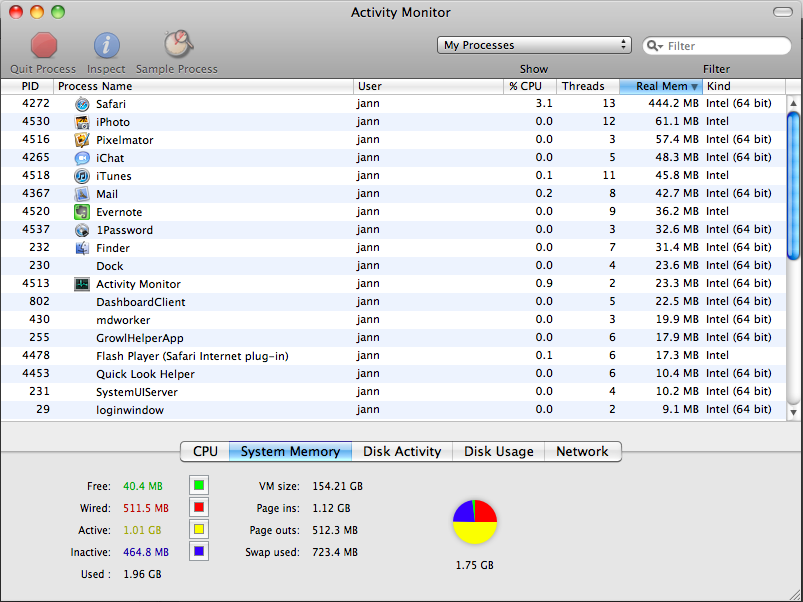Select the Finder face icon
The width and height of the screenshot is (803, 602).
82,248
